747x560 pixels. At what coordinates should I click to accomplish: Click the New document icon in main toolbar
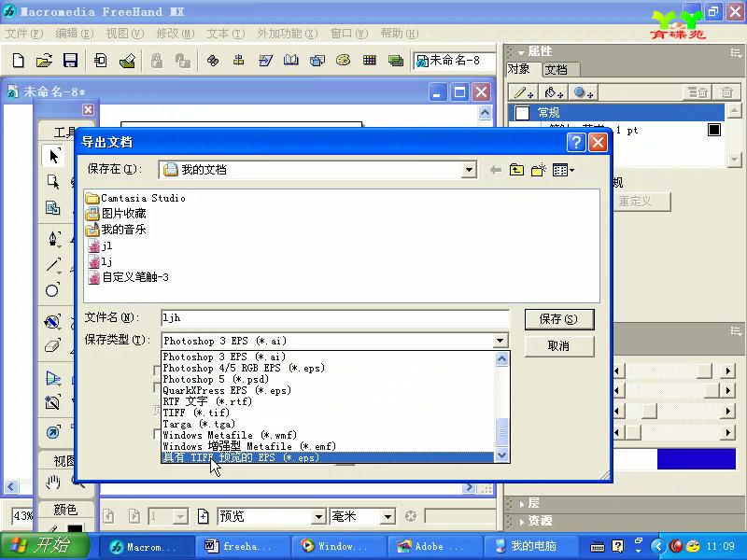pyautogui.click(x=18, y=61)
